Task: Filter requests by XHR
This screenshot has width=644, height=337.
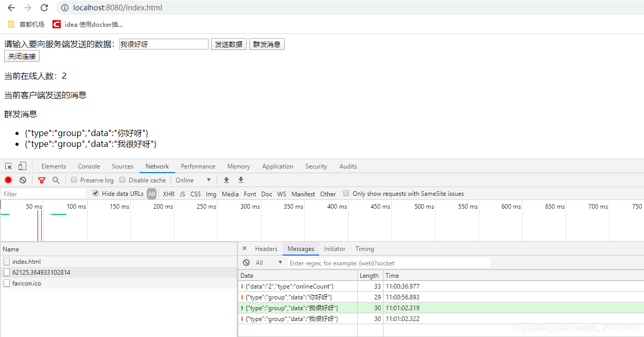Action: [169, 194]
